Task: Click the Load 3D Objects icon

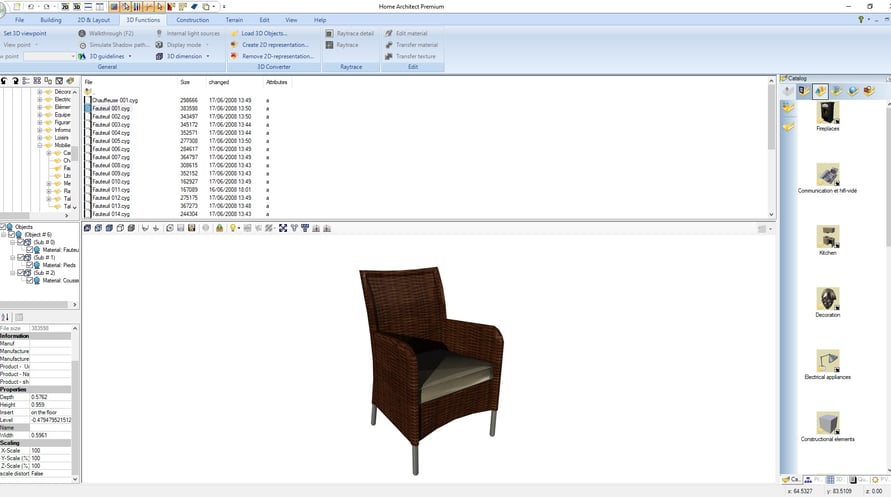Action: pyautogui.click(x=234, y=34)
